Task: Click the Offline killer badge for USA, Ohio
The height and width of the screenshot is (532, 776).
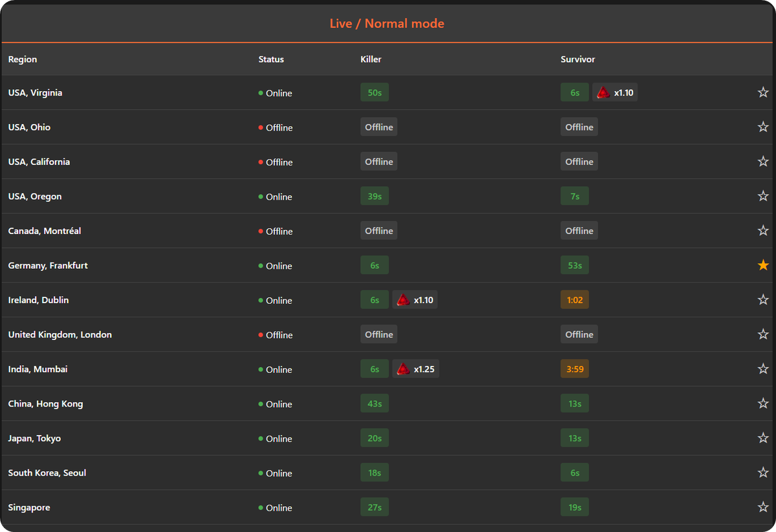Action: (379, 127)
